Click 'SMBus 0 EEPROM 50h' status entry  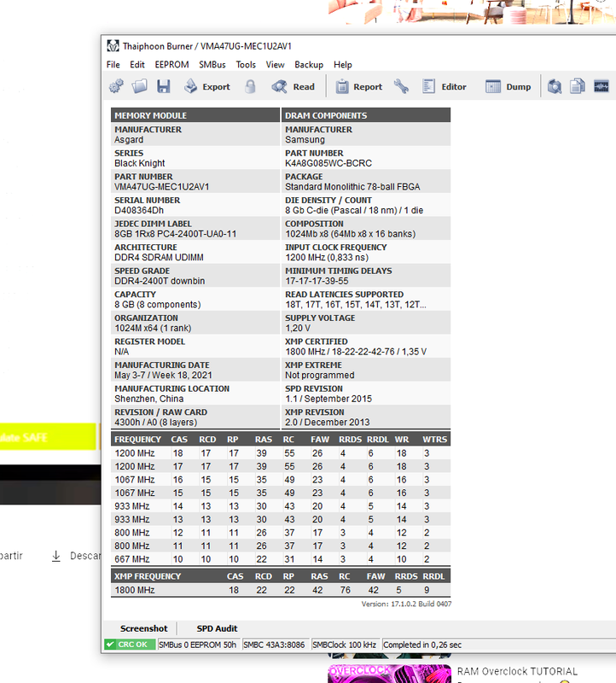[198, 645]
